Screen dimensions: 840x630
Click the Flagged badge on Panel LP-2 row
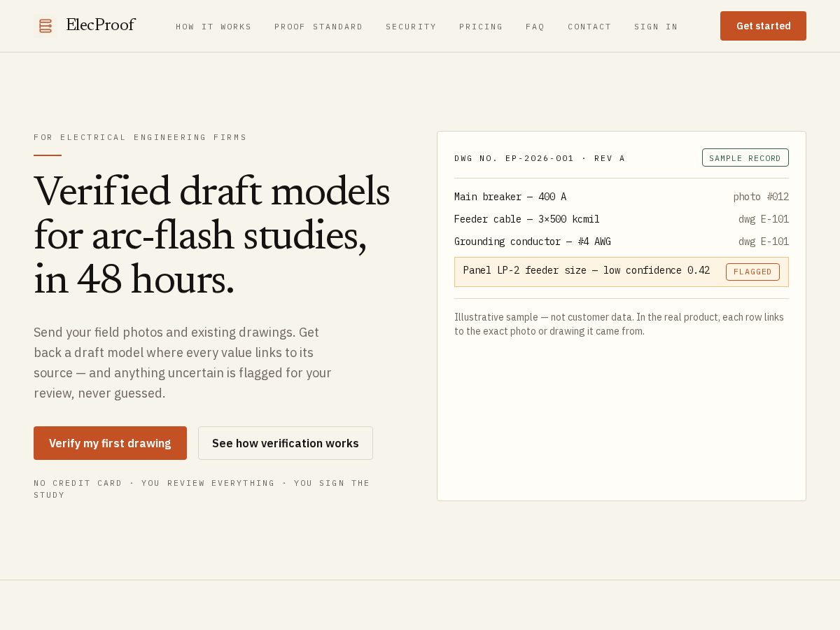click(x=752, y=272)
